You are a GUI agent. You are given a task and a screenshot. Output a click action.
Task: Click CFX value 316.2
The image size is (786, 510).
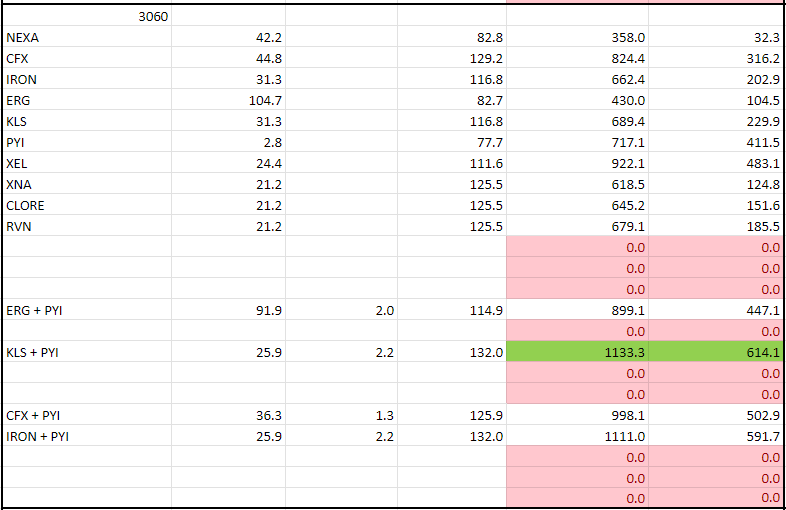[x=716, y=58]
